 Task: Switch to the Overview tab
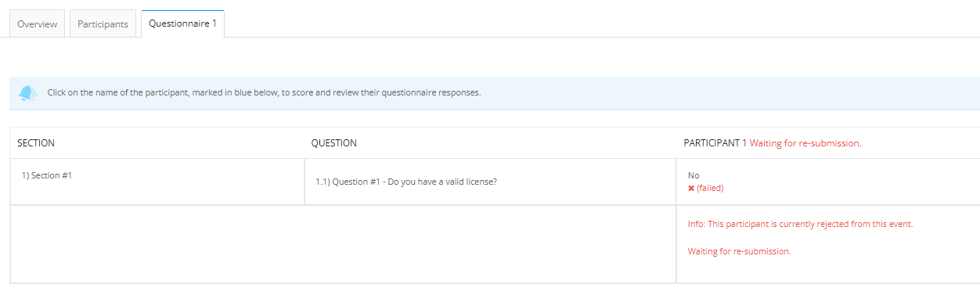(38, 23)
